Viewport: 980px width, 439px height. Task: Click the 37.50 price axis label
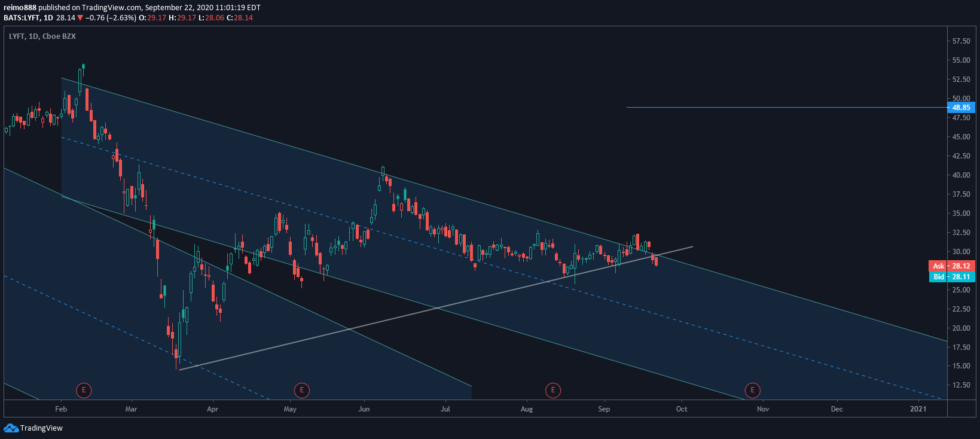(961, 194)
